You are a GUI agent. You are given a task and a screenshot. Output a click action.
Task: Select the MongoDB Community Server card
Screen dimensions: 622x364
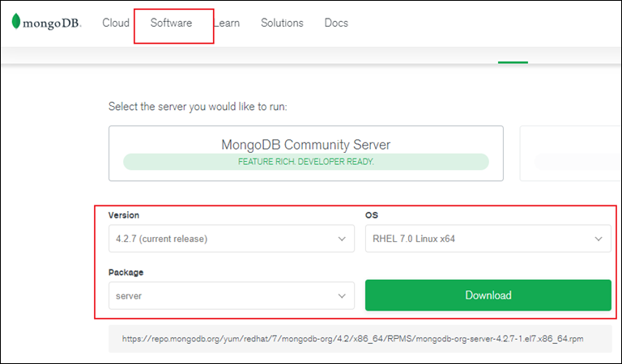click(306, 153)
